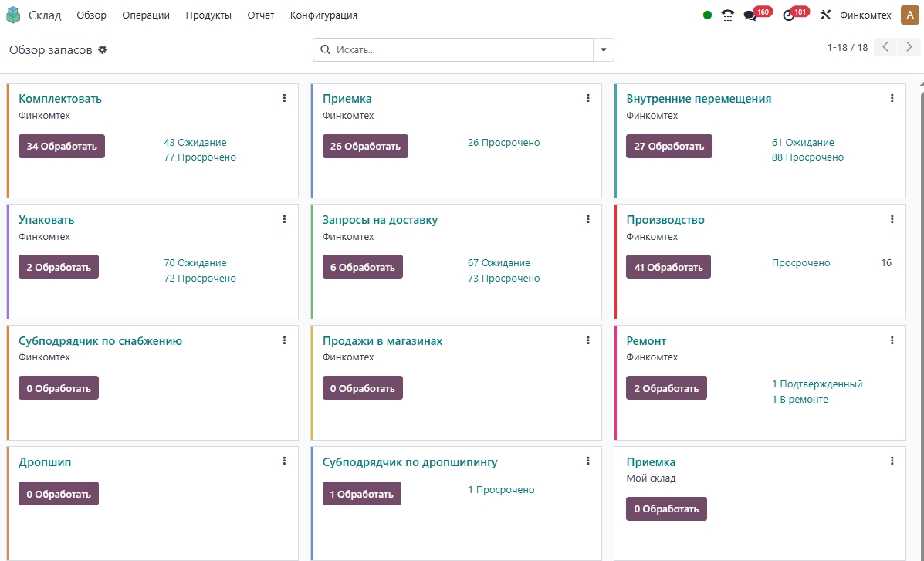924x561 pixels.
Task: Open three-dot menu on Производство card
Action: pyautogui.click(x=892, y=219)
